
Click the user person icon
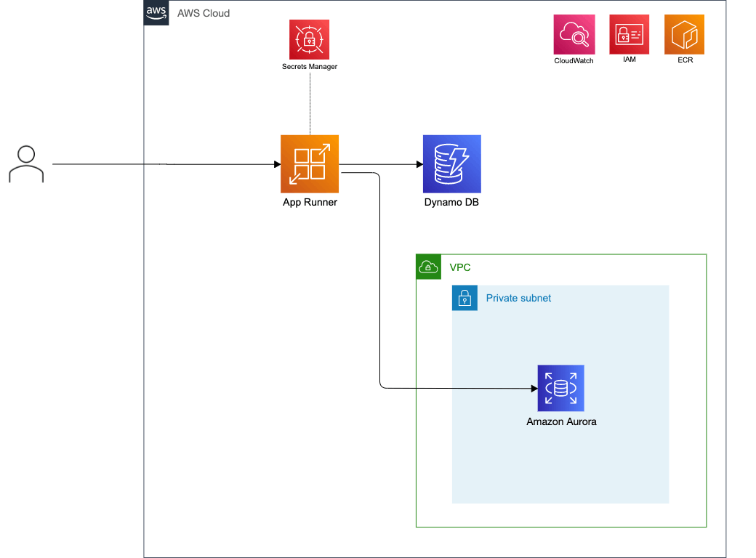26,163
